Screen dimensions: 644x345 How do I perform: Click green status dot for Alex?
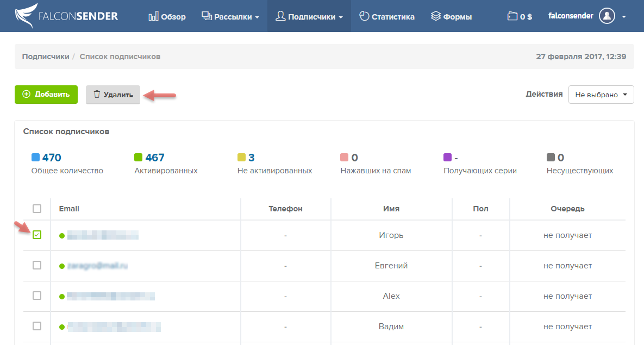click(x=62, y=297)
